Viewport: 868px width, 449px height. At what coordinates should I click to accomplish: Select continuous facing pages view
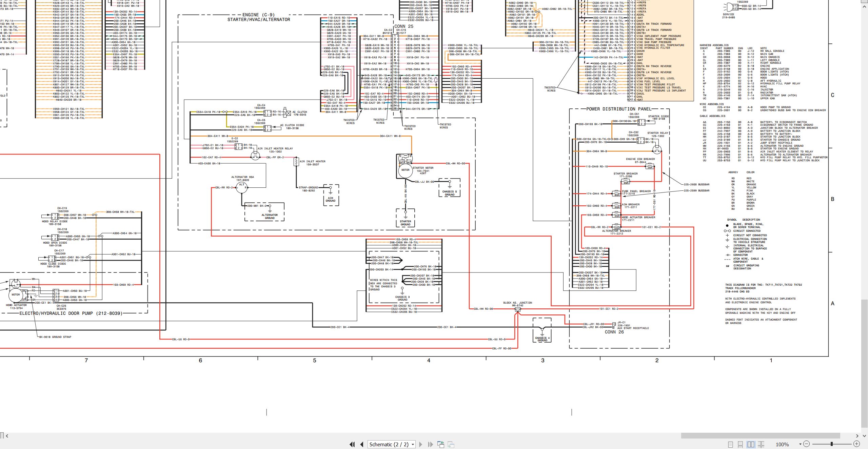(761, 444)
